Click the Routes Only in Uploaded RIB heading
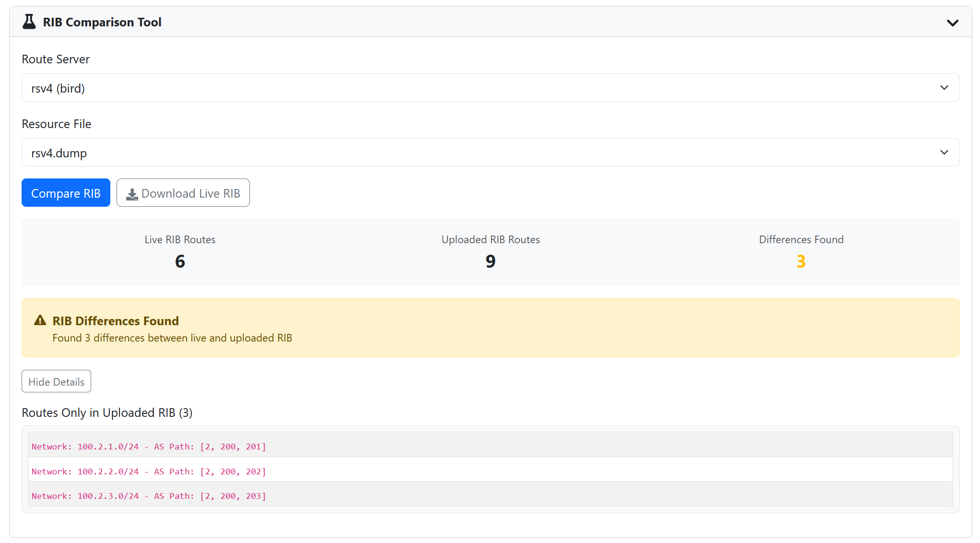The image size is (980, 543). [107, 413]
